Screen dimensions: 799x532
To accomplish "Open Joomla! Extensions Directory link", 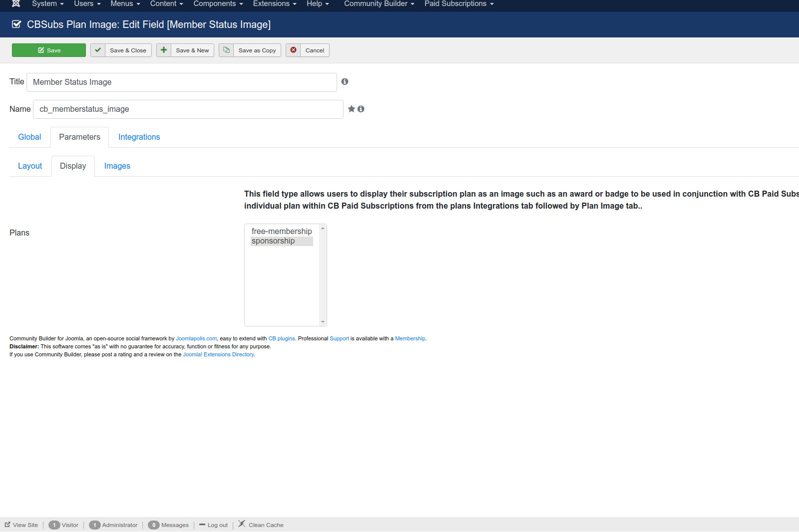I will click(x=219, y=354).
